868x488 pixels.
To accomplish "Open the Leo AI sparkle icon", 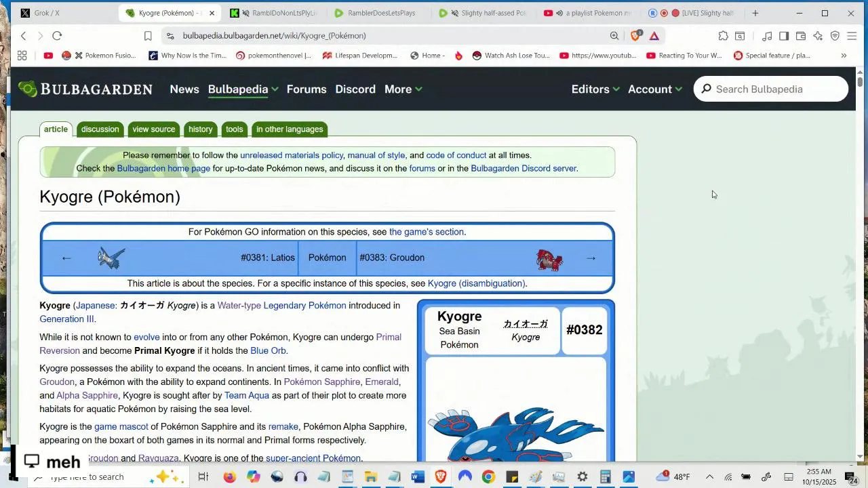I will click(818, 36).
